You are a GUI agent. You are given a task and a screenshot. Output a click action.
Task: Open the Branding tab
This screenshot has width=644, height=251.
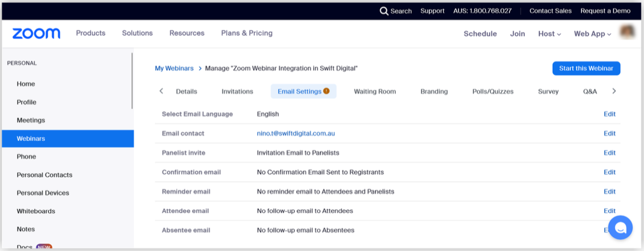434,91
